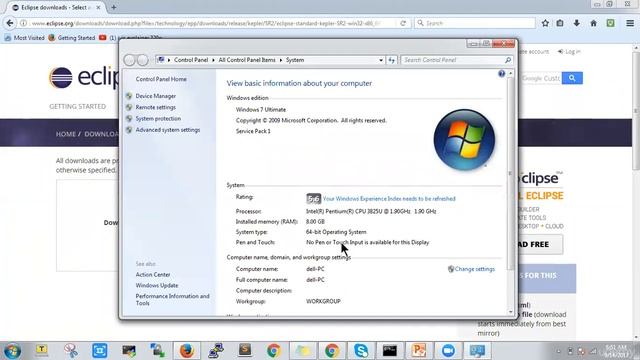Click the Search Control Panel field

pos(452,60)
